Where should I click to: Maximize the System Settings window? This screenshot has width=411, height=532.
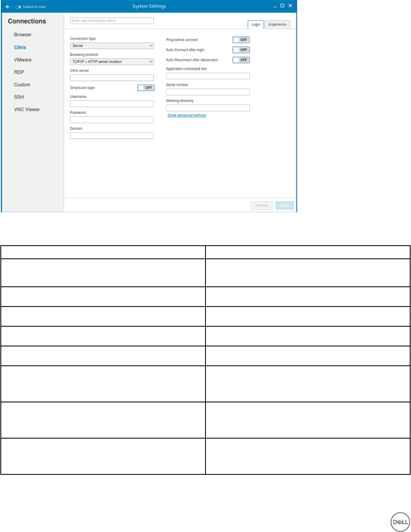[282, 6]
